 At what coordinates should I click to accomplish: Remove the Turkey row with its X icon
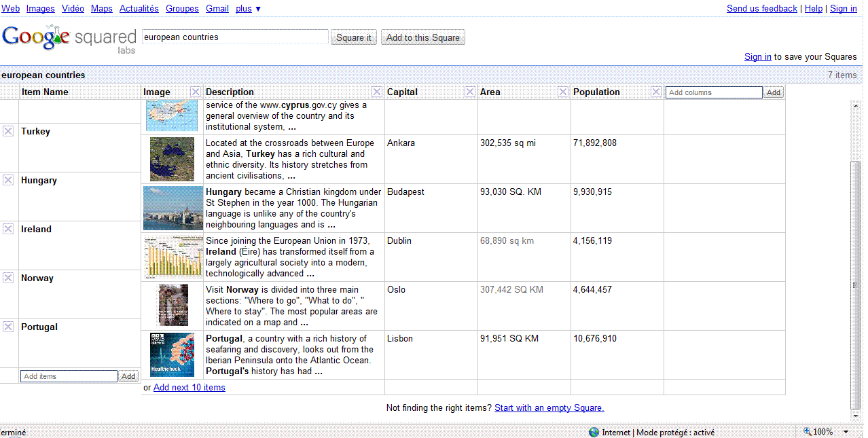[8, 131]
